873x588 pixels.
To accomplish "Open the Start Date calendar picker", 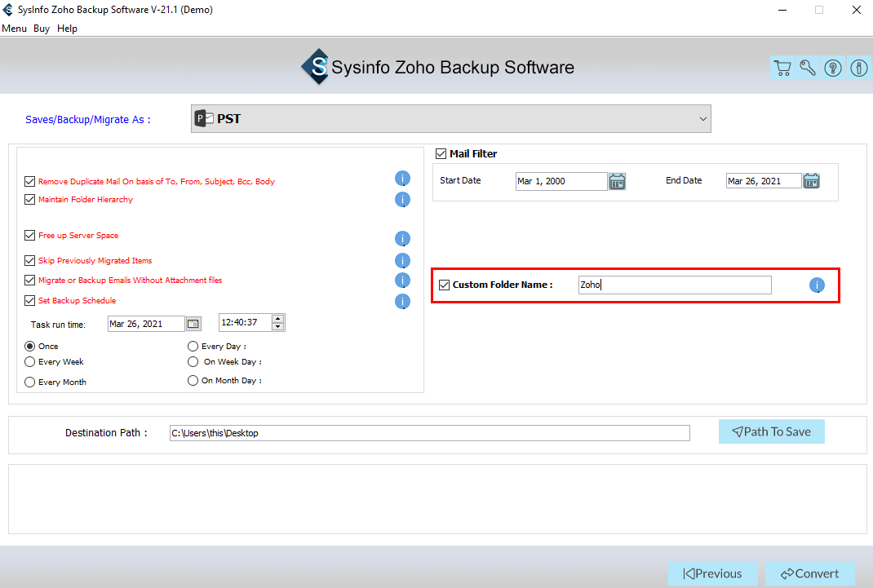I will coord(617,181).
